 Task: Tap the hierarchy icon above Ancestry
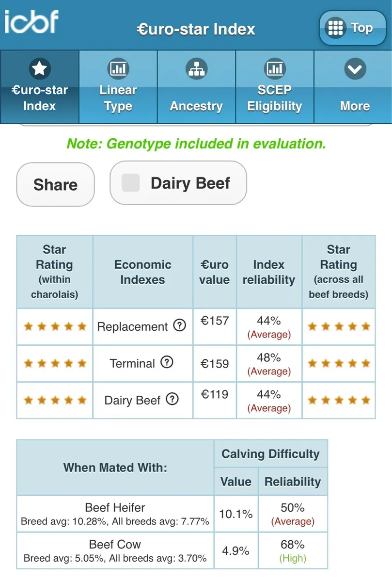[197, 69]
